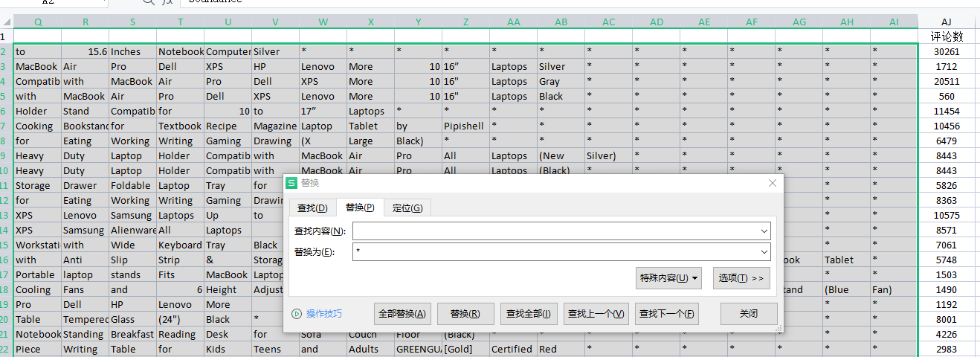
Task: Select row 22 header
Action: pyautogui.click(x=7, y=349)
